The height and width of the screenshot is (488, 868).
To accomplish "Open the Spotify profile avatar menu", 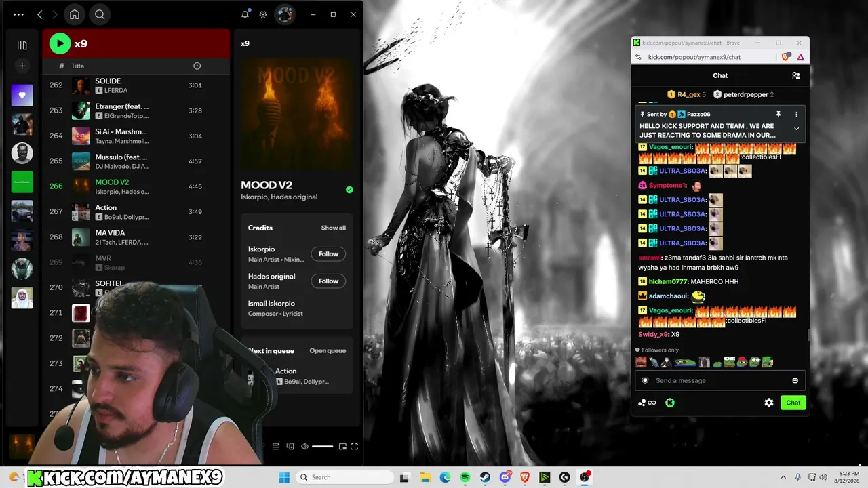I will point(285,14).
